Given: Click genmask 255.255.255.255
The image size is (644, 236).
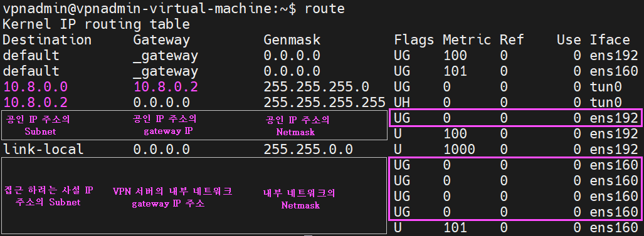Looking at the screenshot, I should click(x=324, y=102).
